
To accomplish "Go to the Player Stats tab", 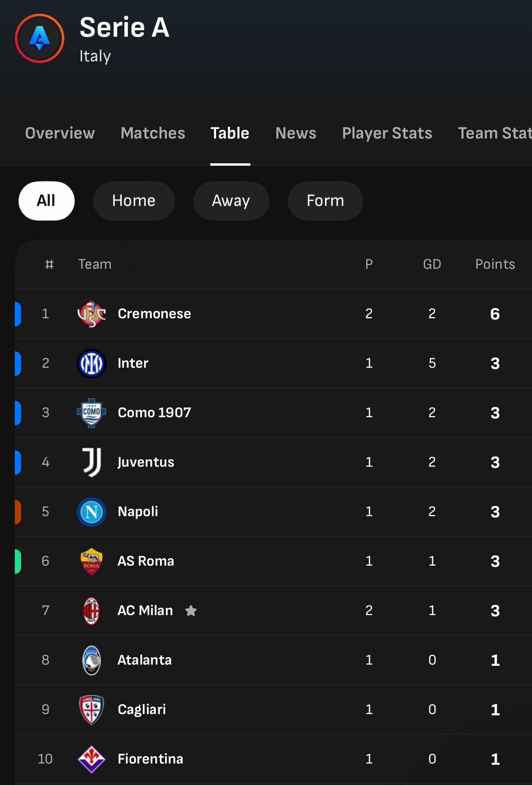I will (387, 133).
